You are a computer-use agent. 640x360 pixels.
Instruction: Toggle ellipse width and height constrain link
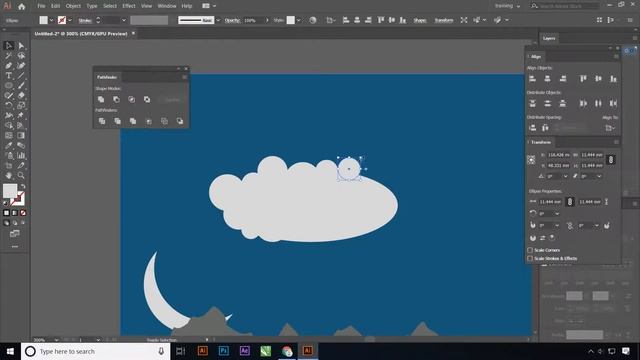tap(570, 202)
